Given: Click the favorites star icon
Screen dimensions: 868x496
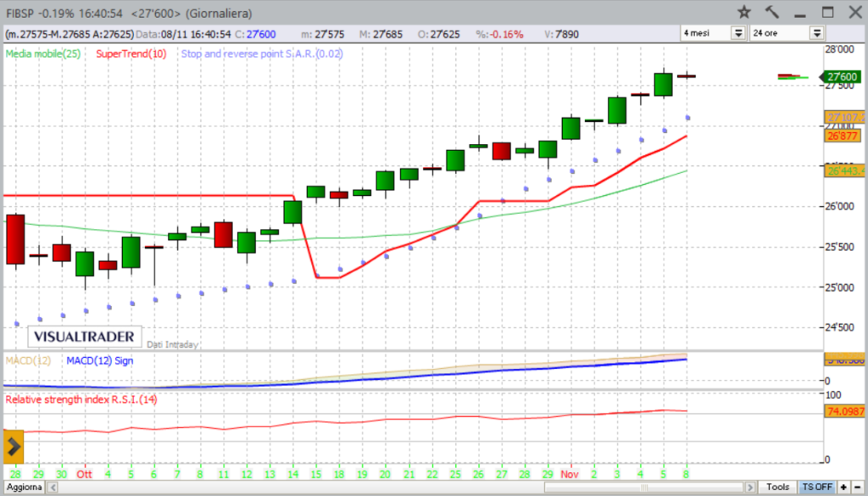Looking at the screenshot, I should click(x=744, y=12).
